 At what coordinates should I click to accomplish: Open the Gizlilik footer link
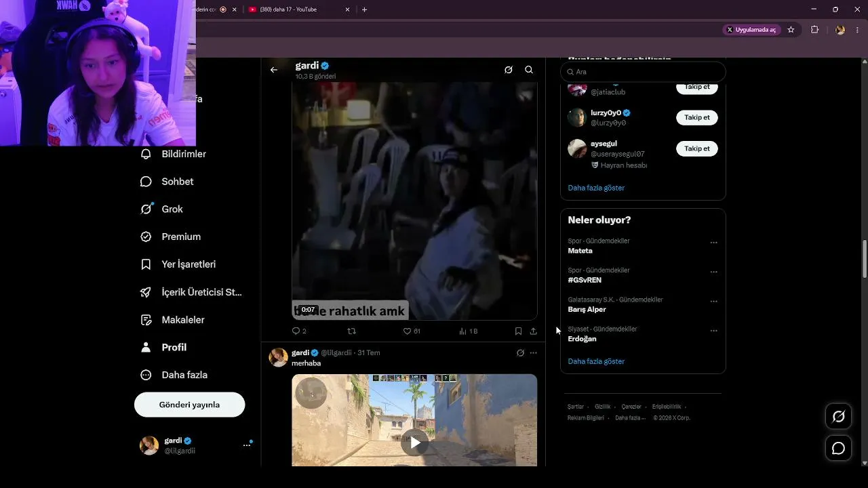pos(602,407)
